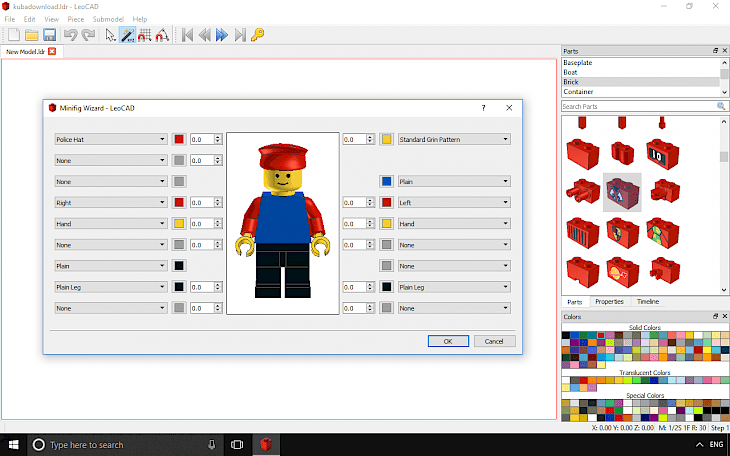Select the Boat category
The image size is (730, 456).
(x=641, y=72)
